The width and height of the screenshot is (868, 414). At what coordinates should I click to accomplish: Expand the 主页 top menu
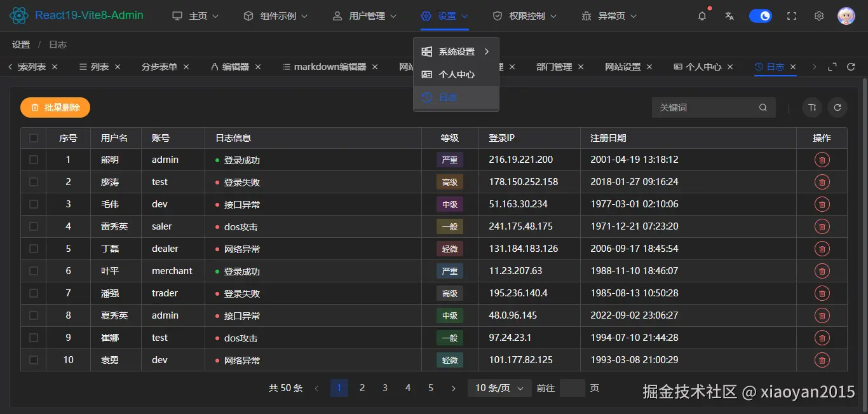(196, 16)
